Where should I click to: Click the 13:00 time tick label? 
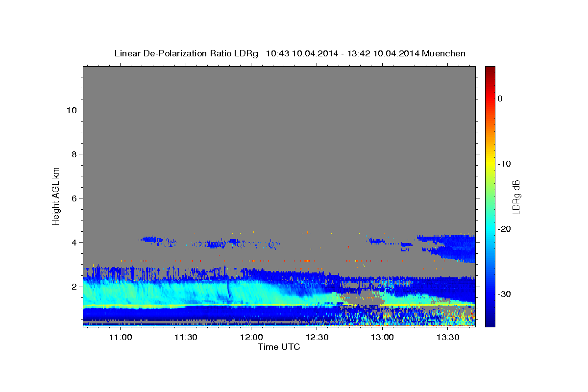coord(382,337)
